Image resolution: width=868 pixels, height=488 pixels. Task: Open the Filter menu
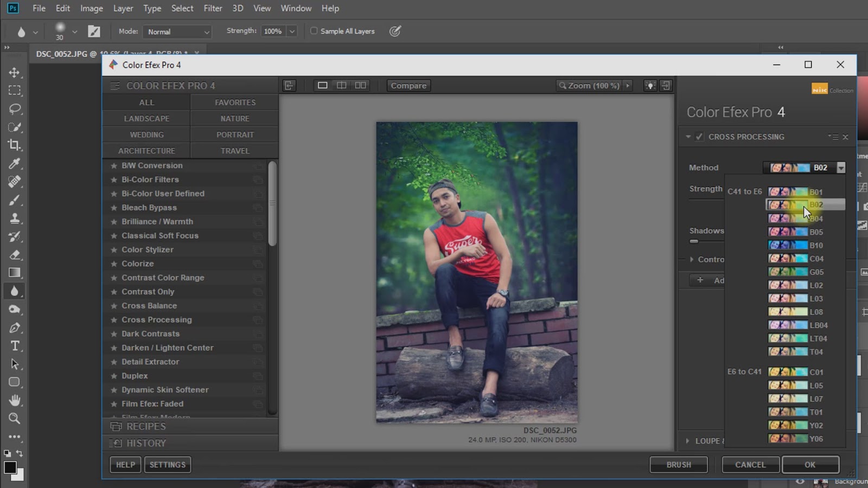coord(213,8)
